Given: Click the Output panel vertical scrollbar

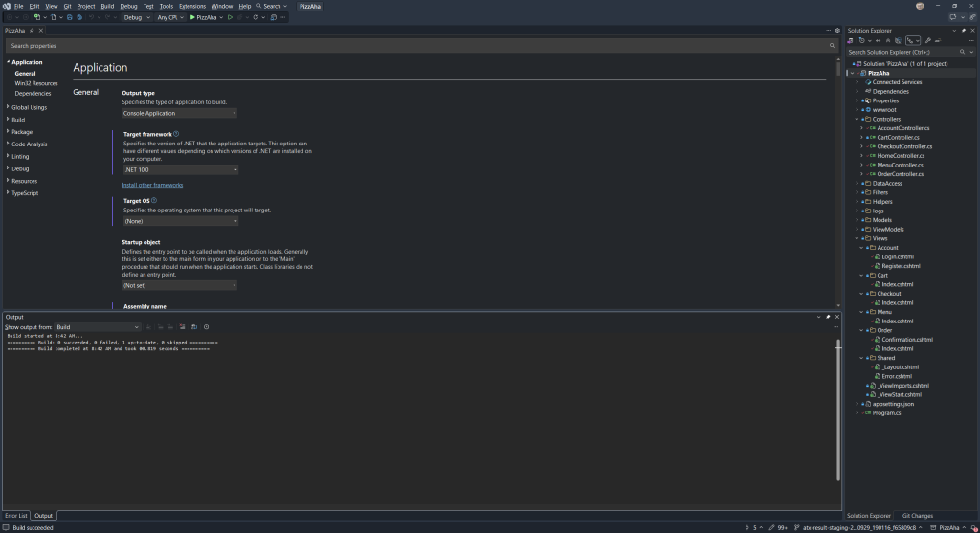Looking at the screenshot, I should tap(838, 410).
